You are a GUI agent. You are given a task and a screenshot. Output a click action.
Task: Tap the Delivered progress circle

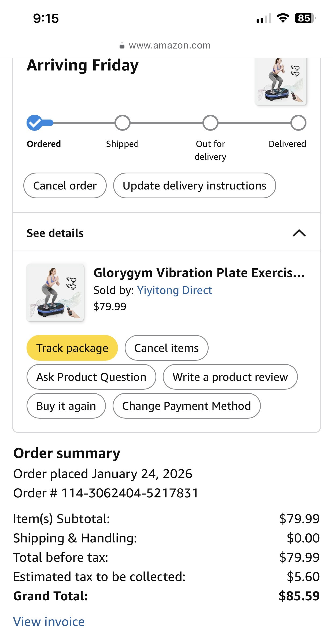click(x=298, y=123)
